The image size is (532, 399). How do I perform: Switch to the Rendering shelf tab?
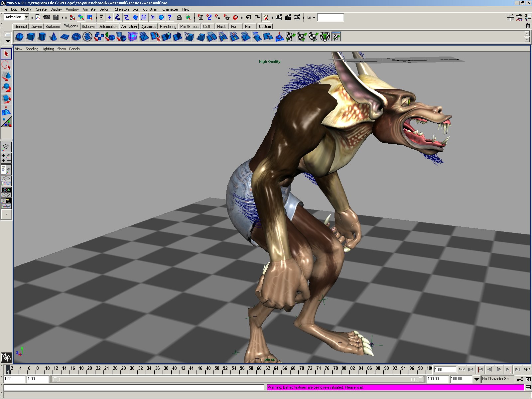tap(168, 27)
